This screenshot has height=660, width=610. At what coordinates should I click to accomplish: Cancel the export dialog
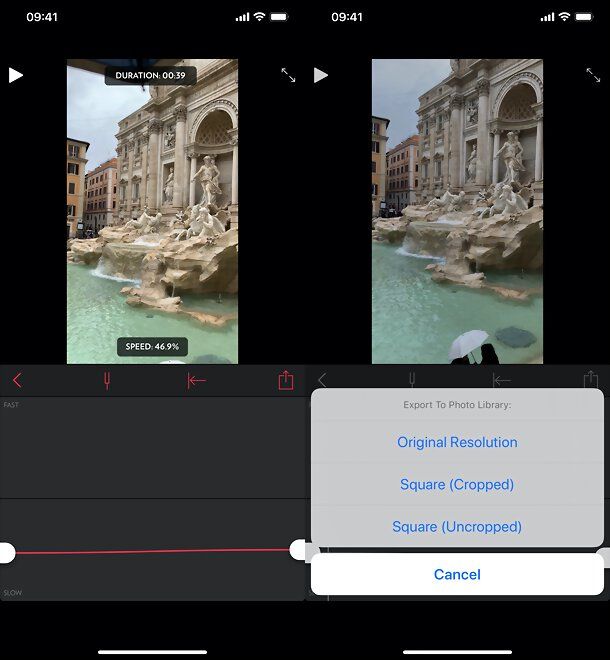[x=457, y=574]
